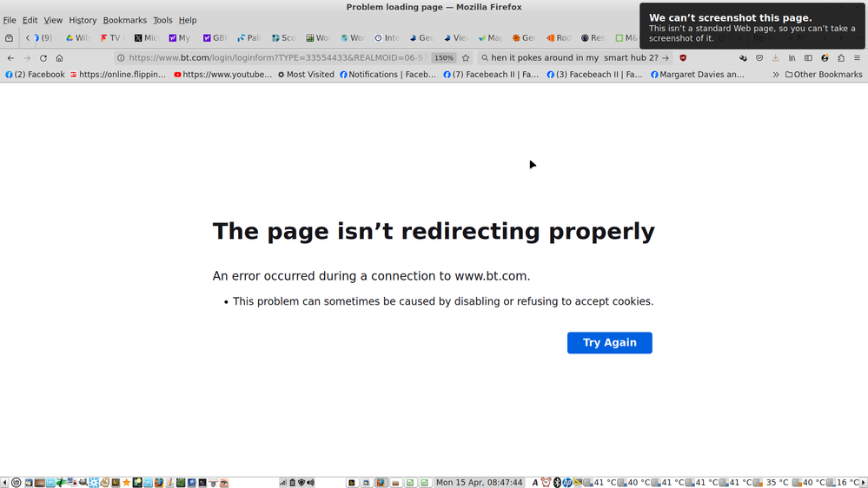The width and height of the screenshot is (868, 488).
Task: Click the Bluetooth icon in system tray
Action: click(x=557, y=483)
